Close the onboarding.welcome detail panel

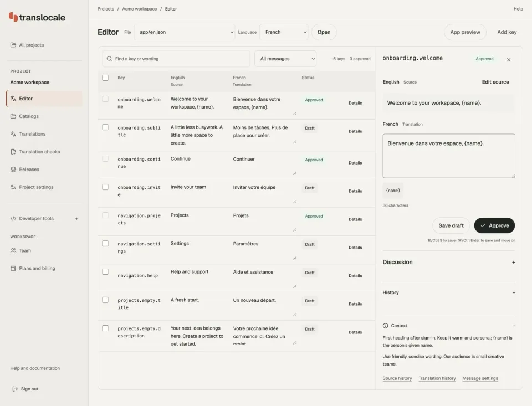pyautogui.click(x=509, y=60)
